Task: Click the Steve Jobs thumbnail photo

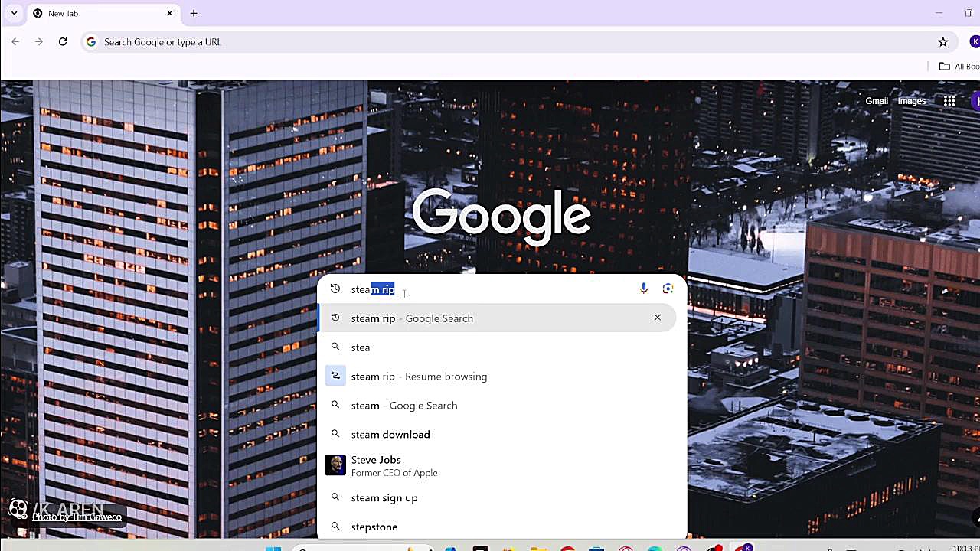Action: 335,465
